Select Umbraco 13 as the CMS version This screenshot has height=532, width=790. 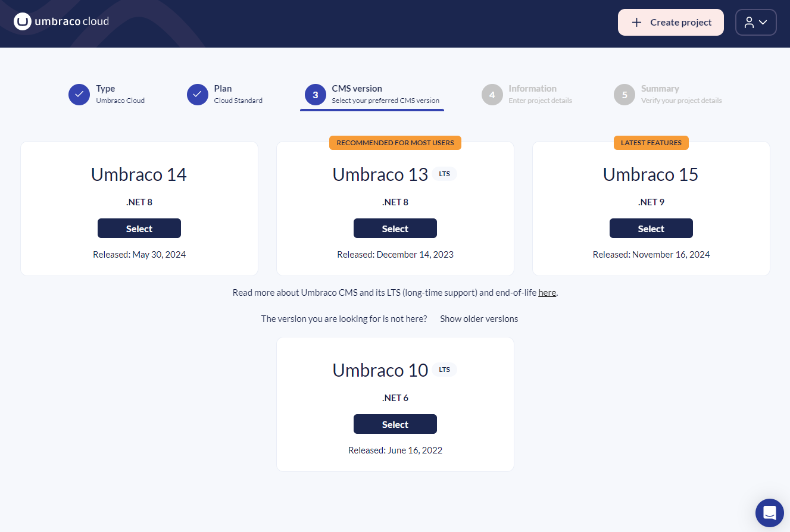395,228
